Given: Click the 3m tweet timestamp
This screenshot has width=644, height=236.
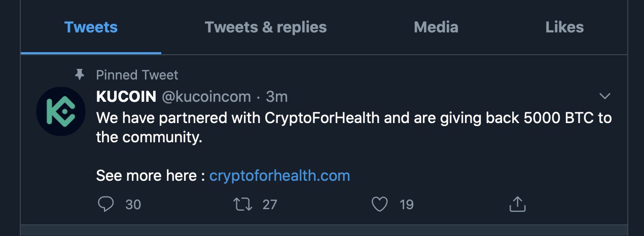Looking at the screenshot, I should pyautogui.click(x=277, y=96).
